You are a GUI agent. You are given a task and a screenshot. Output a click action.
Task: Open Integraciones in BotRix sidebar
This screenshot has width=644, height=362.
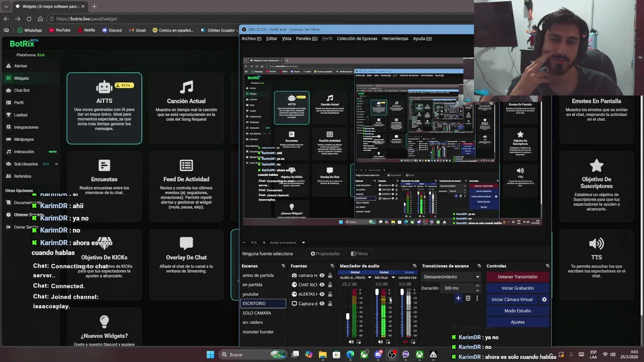click(26, 127)
